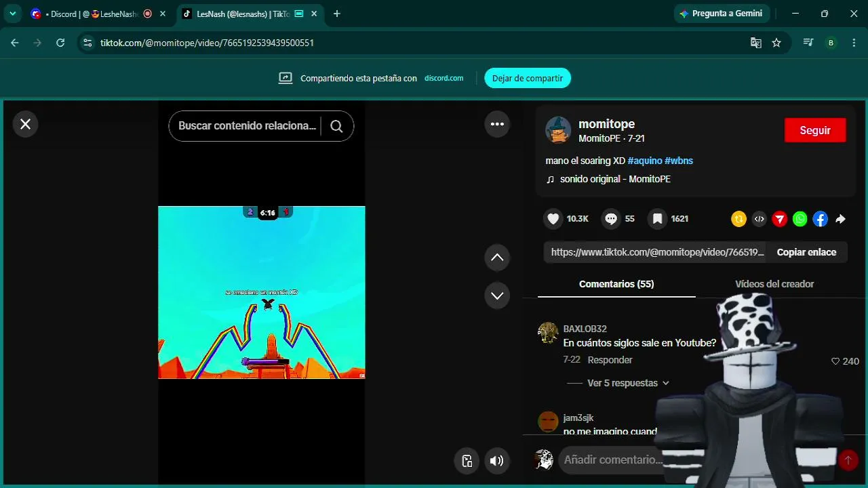Stop sharing with Dejar de compartir

[x=528, y=78]
